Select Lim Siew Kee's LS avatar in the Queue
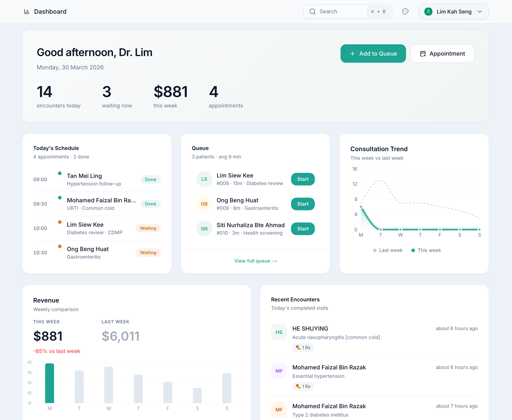This screenshot has width=512, height=420. click(204, 179)
